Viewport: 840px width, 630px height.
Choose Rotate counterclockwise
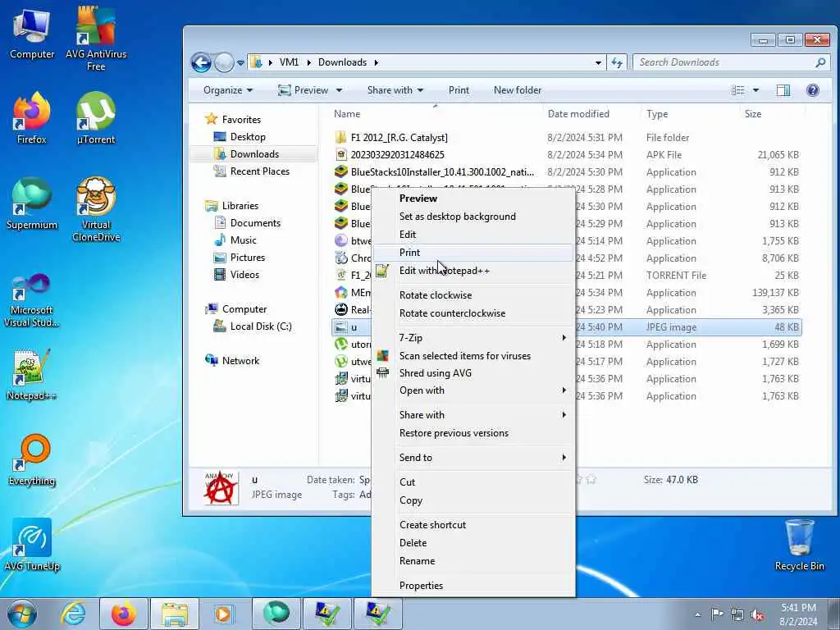[473, 313]
